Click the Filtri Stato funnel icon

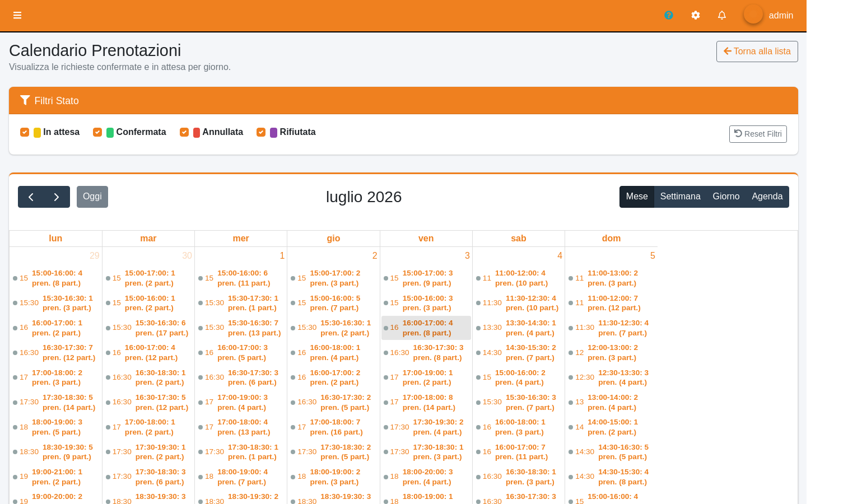click(x=25, y=100)
